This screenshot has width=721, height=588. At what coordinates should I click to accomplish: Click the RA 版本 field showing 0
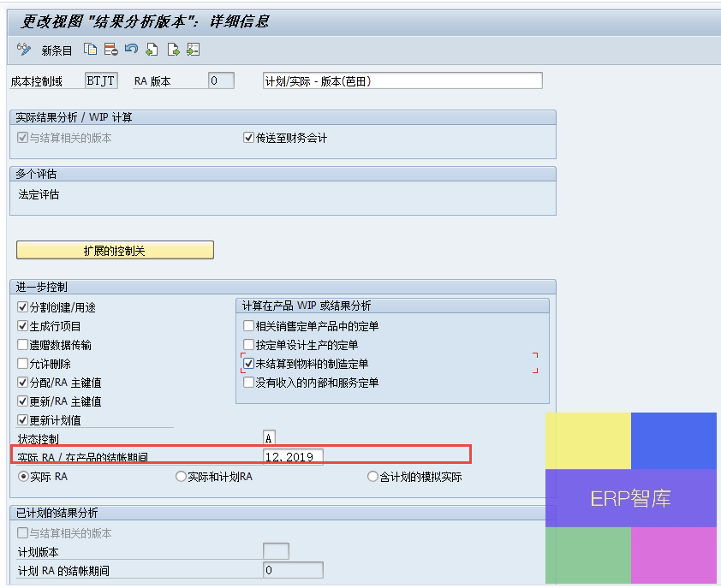point(221,81)
